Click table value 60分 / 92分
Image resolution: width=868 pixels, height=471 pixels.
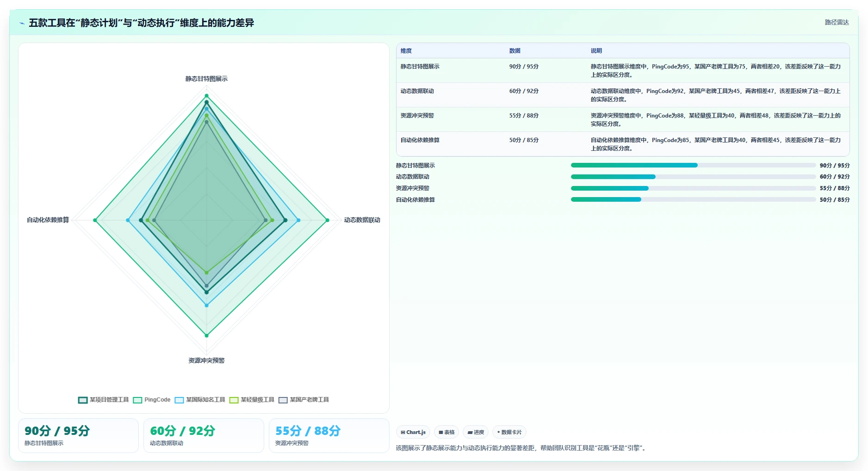coord(524,91)
